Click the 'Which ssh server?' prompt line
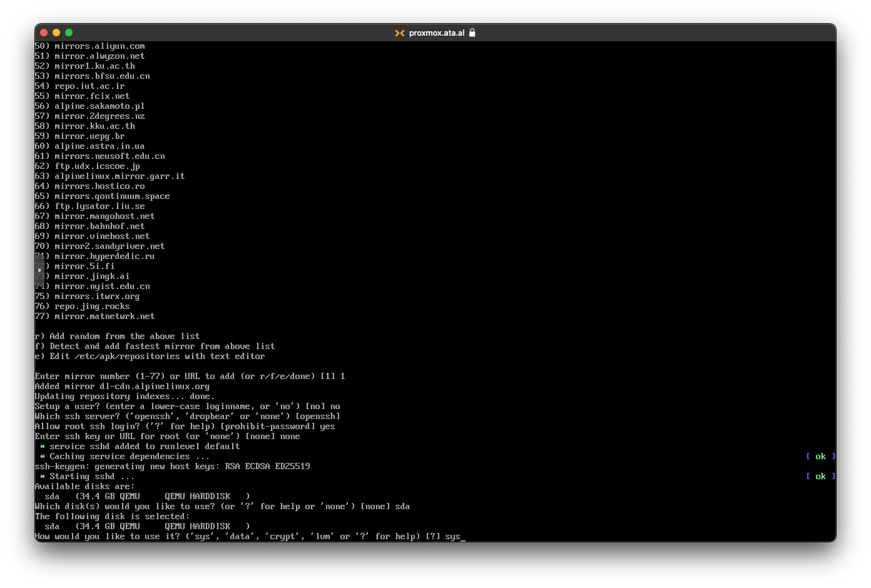871x588 pixels. [x=188, y=417]
